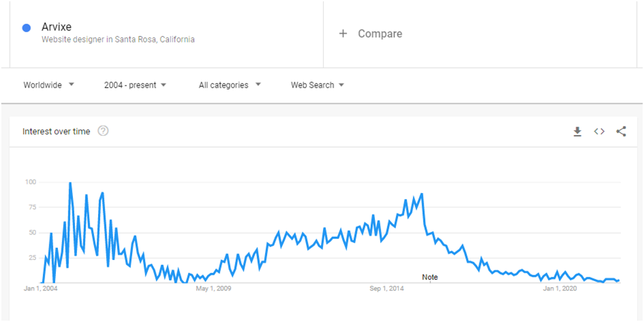
Task: Click the Jan 1, 2020 axis label
Action: click(560, 288)
